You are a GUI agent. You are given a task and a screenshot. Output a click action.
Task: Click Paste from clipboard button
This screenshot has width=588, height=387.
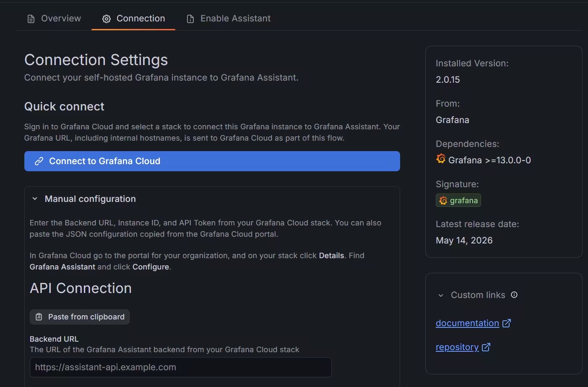tap(80, 317)
